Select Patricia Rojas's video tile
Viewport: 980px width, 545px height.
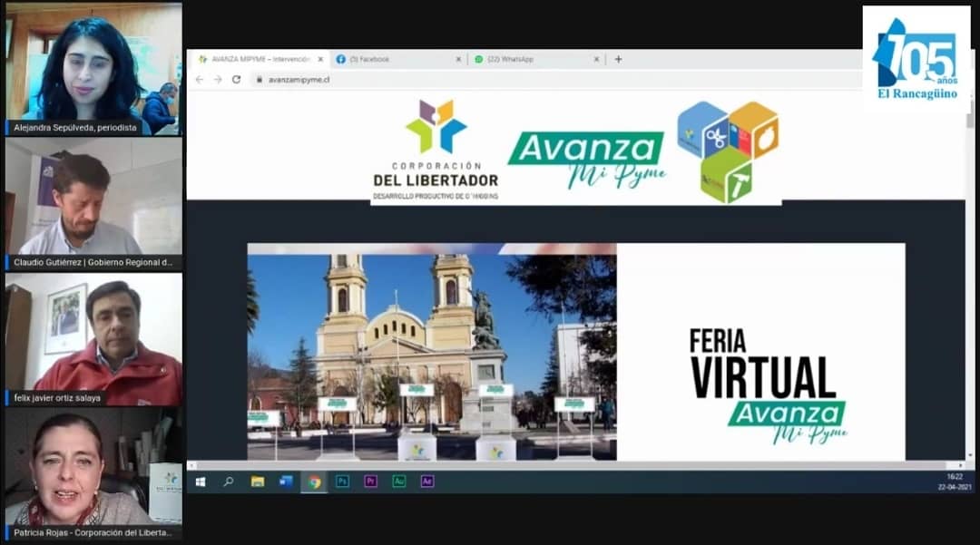click(93, 474)
